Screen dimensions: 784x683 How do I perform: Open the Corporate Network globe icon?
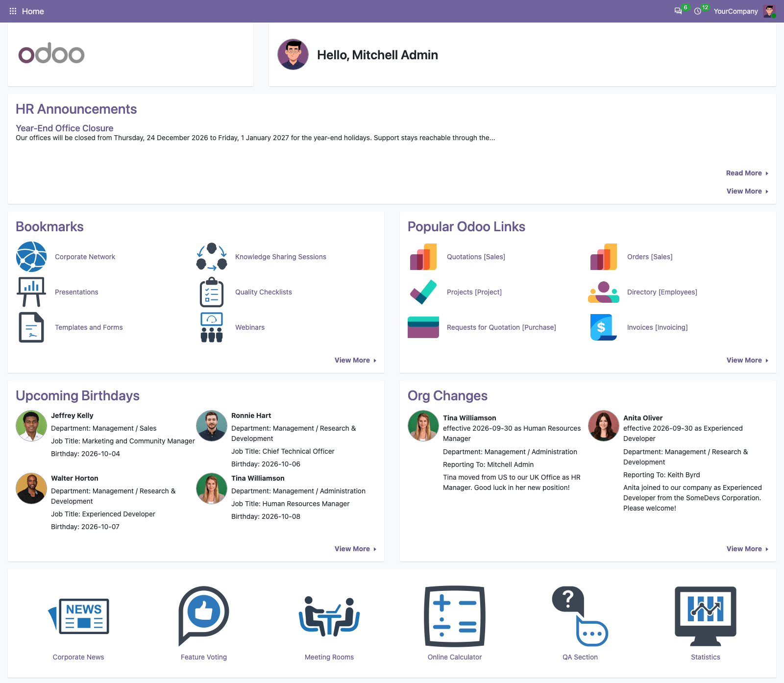(31, 257)
